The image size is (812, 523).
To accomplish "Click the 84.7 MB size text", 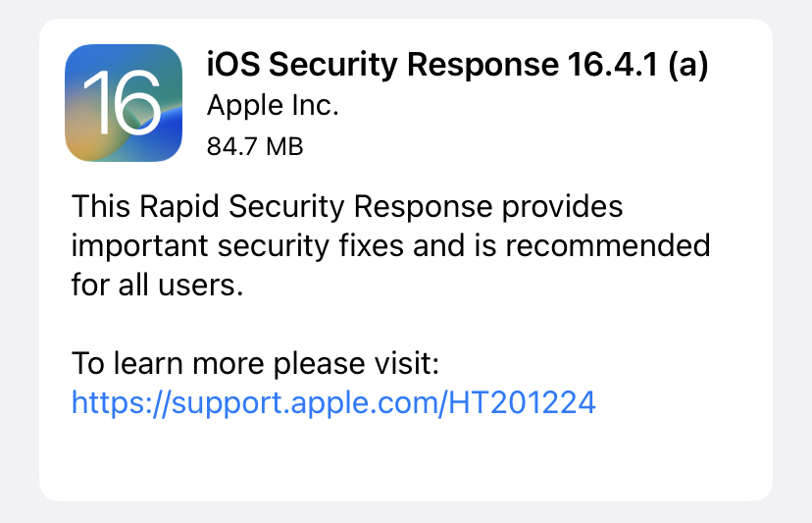I will [254, 146].
